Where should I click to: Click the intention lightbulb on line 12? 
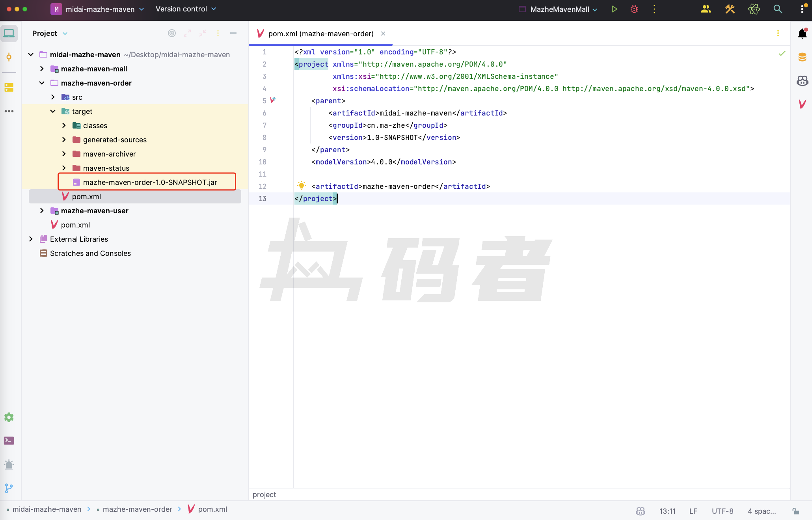pos(302,186)
